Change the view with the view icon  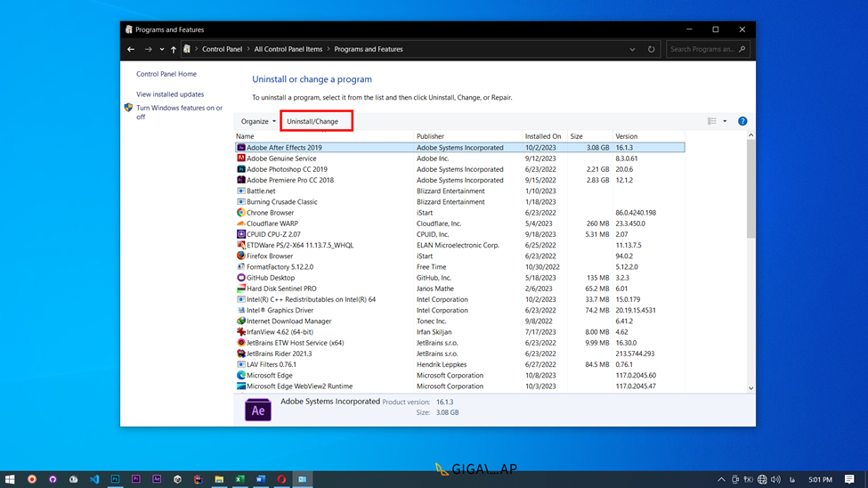pyautogui.click(x=712, y=121)
